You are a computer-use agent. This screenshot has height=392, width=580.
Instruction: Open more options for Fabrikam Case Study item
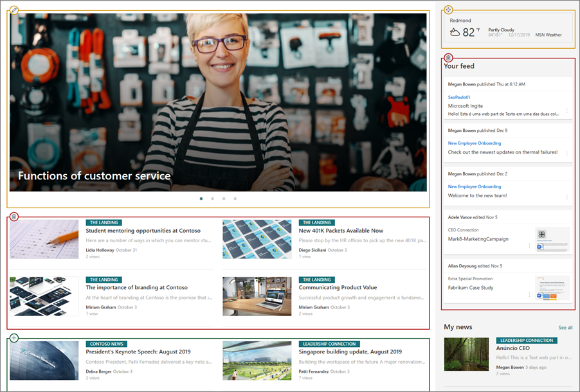click(x=529, y=294)
